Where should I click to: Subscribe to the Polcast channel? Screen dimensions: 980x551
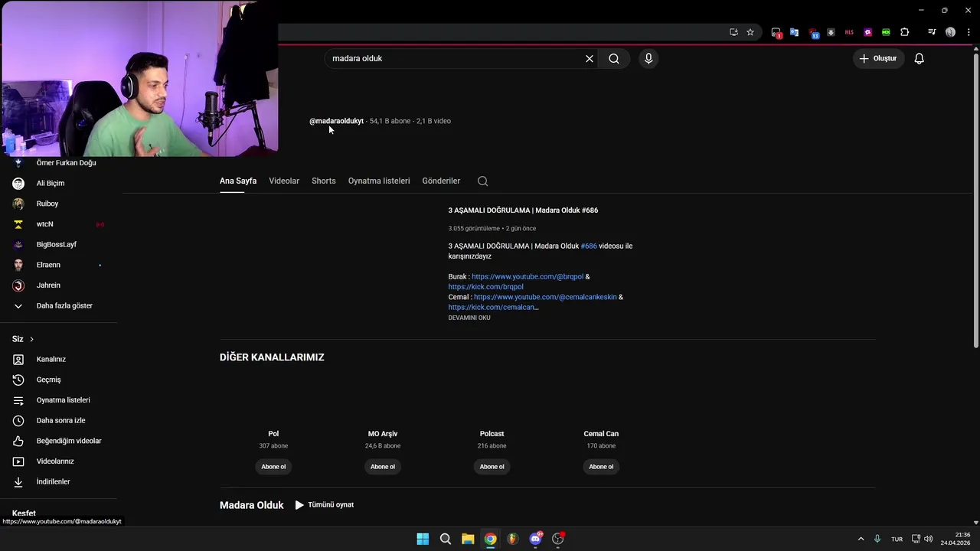tap(492, 467)
